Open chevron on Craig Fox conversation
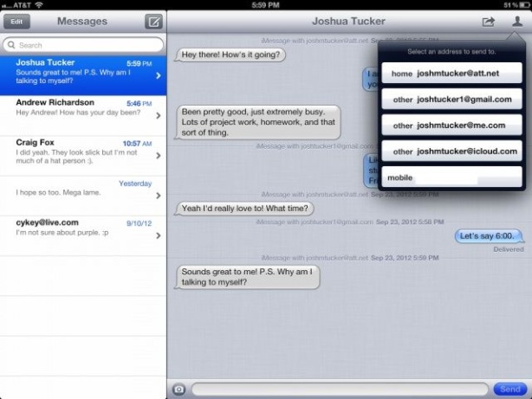Screen dimensions: 532x399 pos(158,156)
